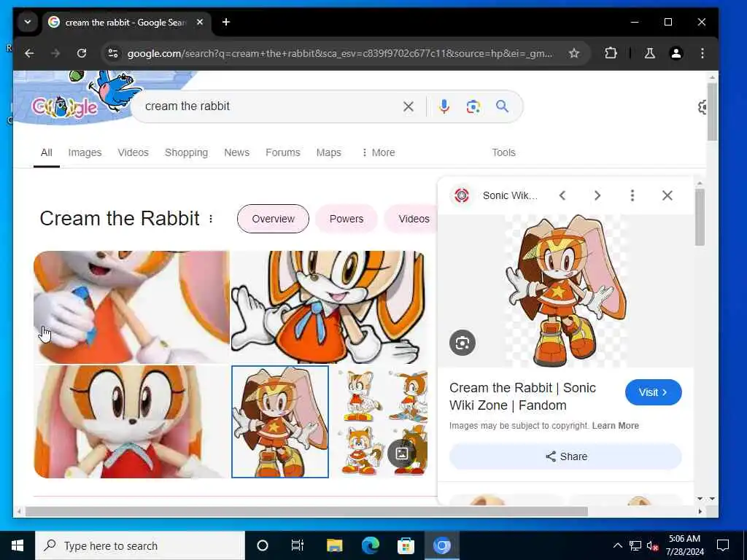Show previous image in the preview panel
The height and width of the screenshot is (560, 747).
click(x=562, y=195)
